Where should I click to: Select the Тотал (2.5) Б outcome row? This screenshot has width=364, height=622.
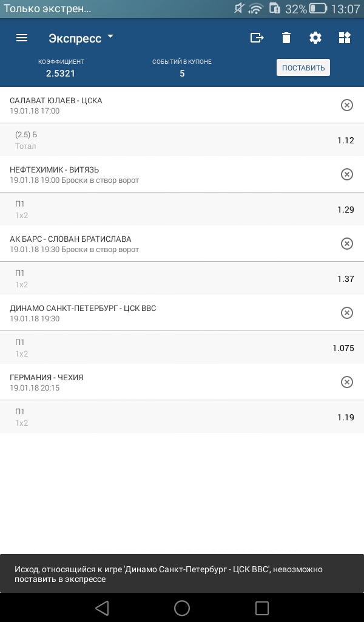click(x=182, y=140)
